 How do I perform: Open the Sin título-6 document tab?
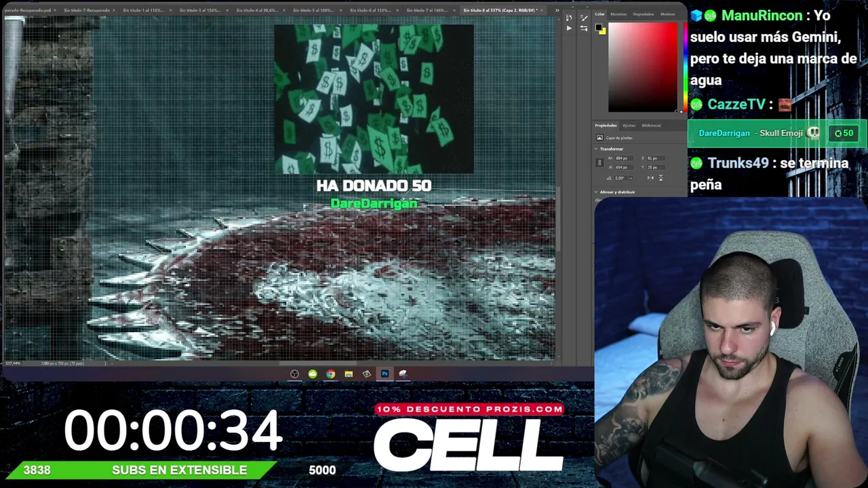tap(370, 10)
